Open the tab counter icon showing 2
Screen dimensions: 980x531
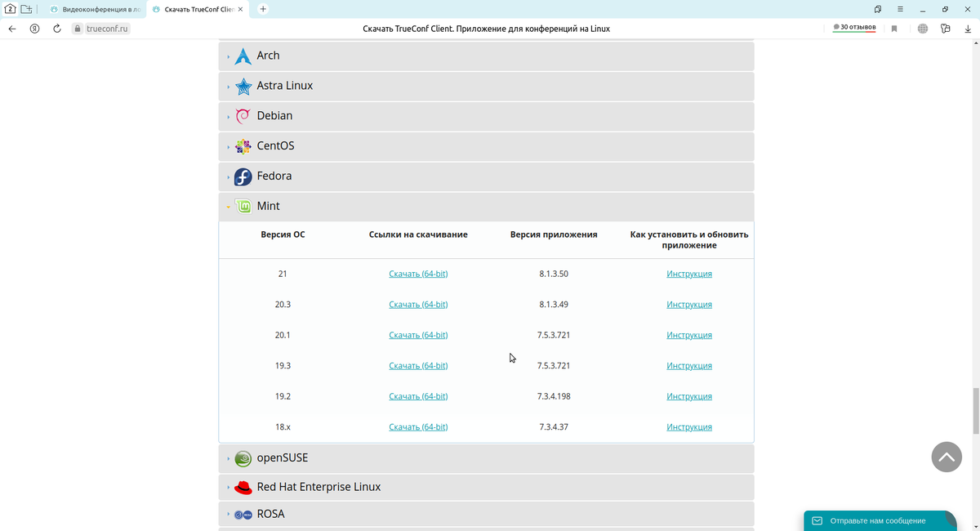[x=11, y=9]
